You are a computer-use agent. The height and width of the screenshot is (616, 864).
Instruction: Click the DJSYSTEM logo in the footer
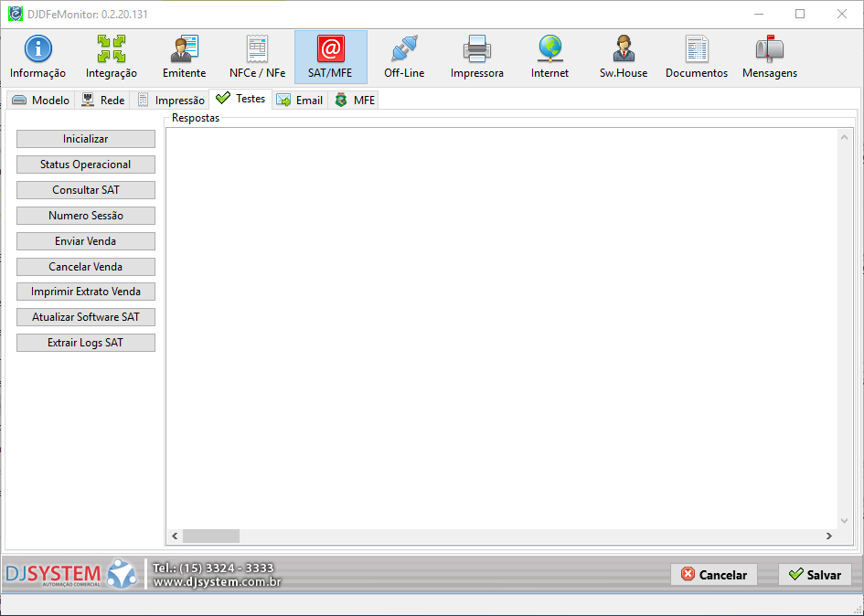71,574
